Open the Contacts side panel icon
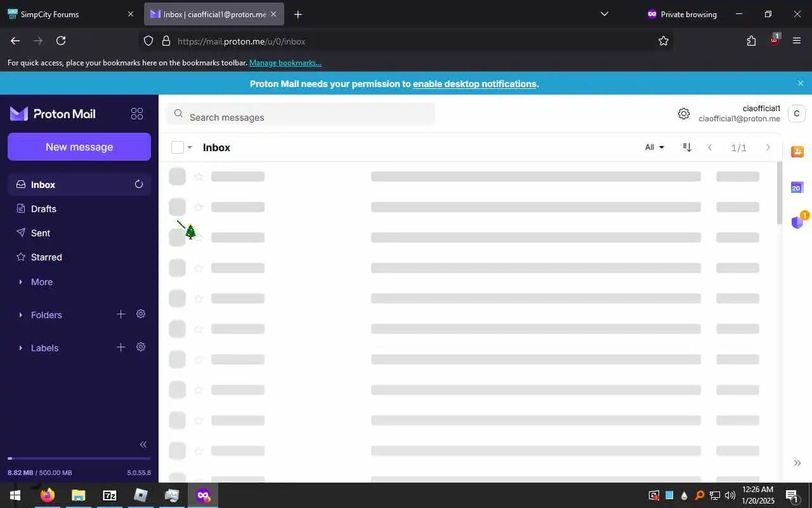Image resolution: width=812 pixels, height=508 pixels. tap(797, 152)
